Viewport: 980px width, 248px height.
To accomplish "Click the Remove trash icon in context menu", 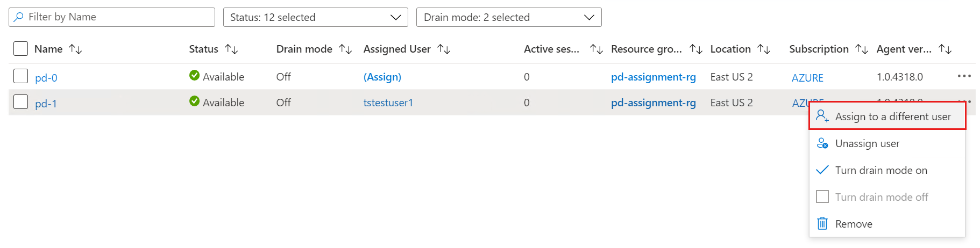I will pyautogui.click(x=822, y=223).
